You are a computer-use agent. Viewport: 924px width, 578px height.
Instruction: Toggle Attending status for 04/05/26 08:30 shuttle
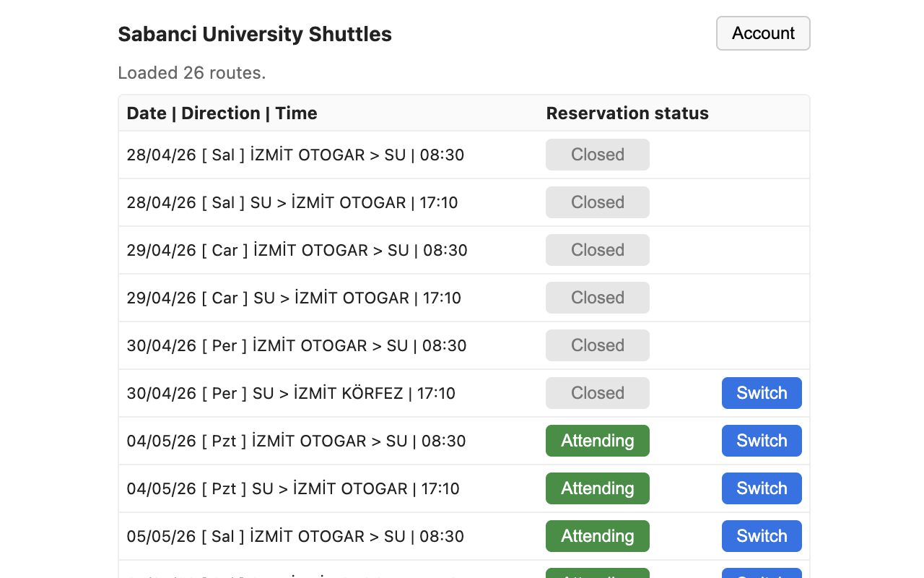click(598, 441)
